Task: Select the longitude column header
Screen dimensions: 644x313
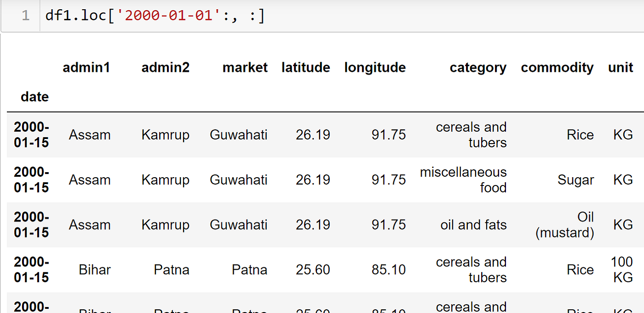Action: tap(375, 68)
